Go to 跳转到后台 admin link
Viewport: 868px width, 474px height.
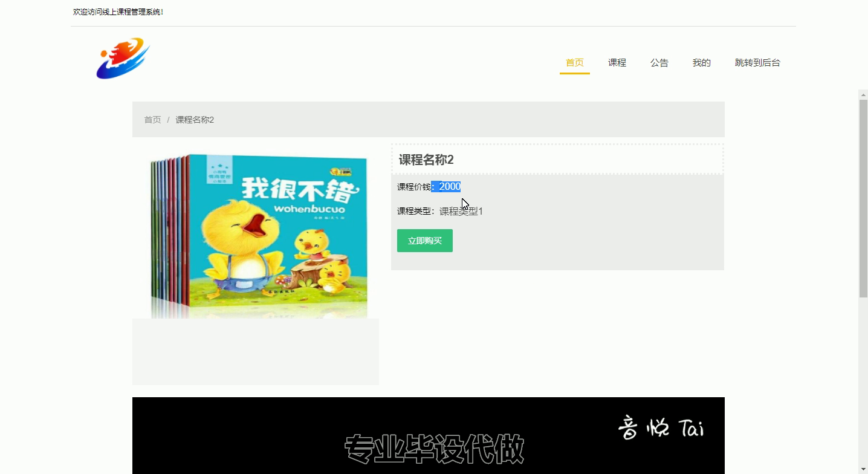point(757,63)
